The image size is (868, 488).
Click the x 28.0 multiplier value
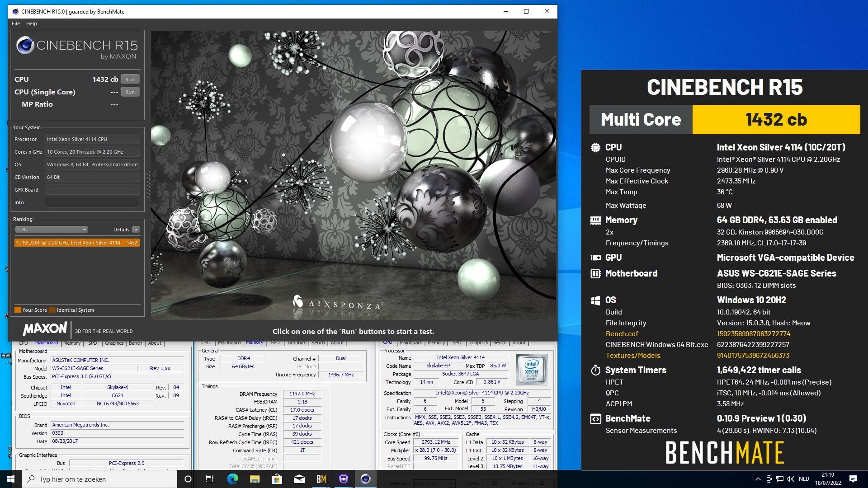436,450
